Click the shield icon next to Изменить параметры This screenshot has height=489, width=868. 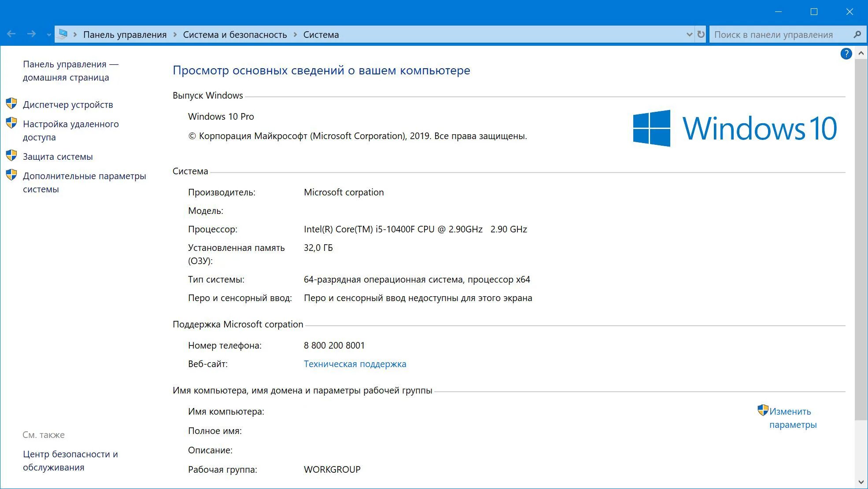pyautogui.click(x=763, y=410)
